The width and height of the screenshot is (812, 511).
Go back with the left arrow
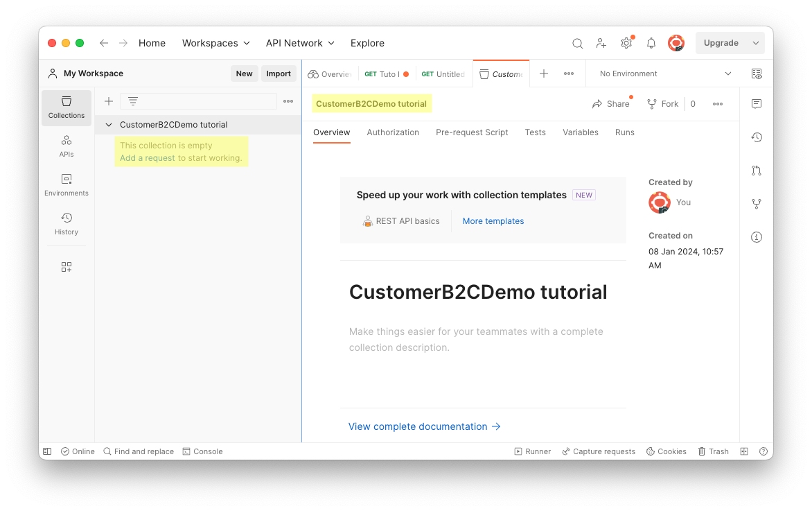pos(103,43)
